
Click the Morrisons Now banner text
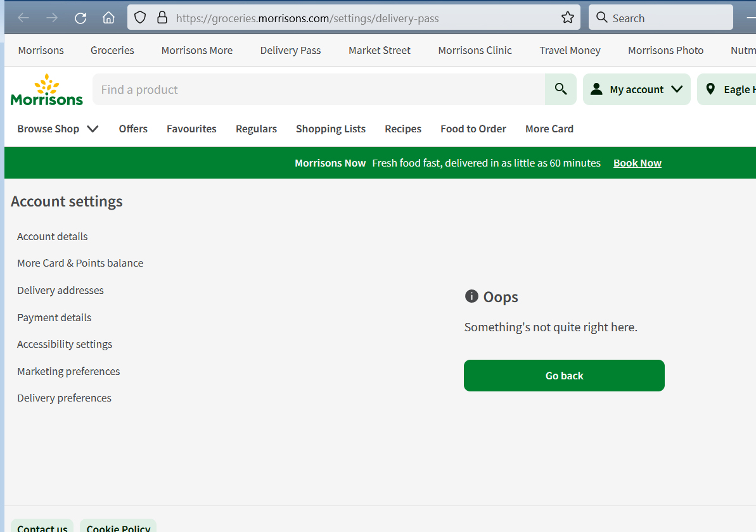pos(330,163)
